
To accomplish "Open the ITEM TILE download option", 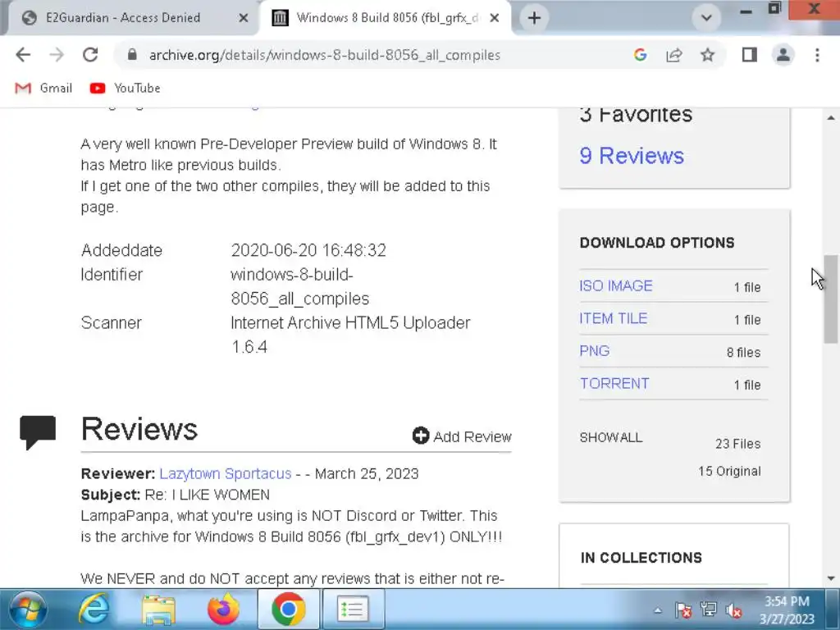I will 614,318.
